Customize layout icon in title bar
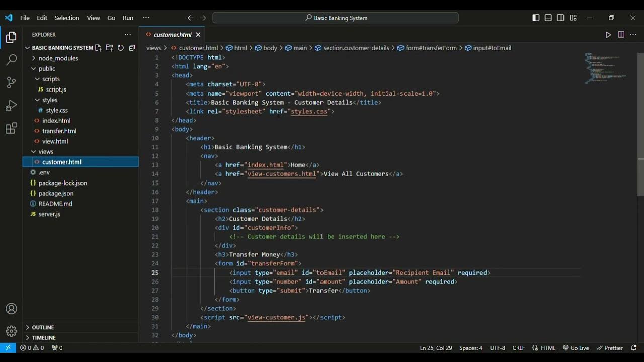This screenshot has width=644, height=362. click(573, 18)
